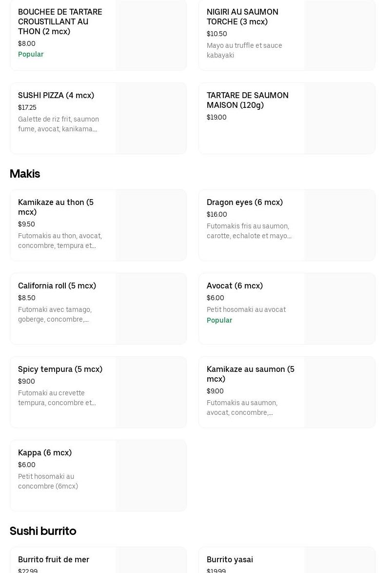Open the Burrito fruit de mer item

[54, 559]
